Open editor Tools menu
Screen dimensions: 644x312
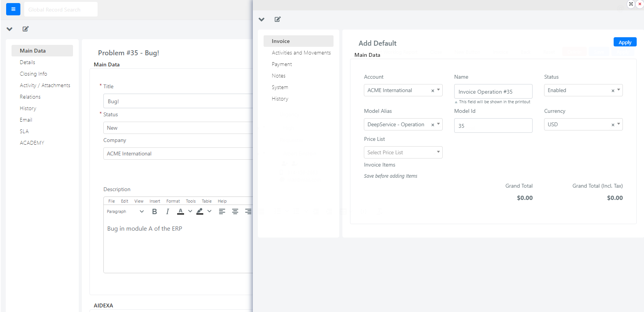(191, 201)
